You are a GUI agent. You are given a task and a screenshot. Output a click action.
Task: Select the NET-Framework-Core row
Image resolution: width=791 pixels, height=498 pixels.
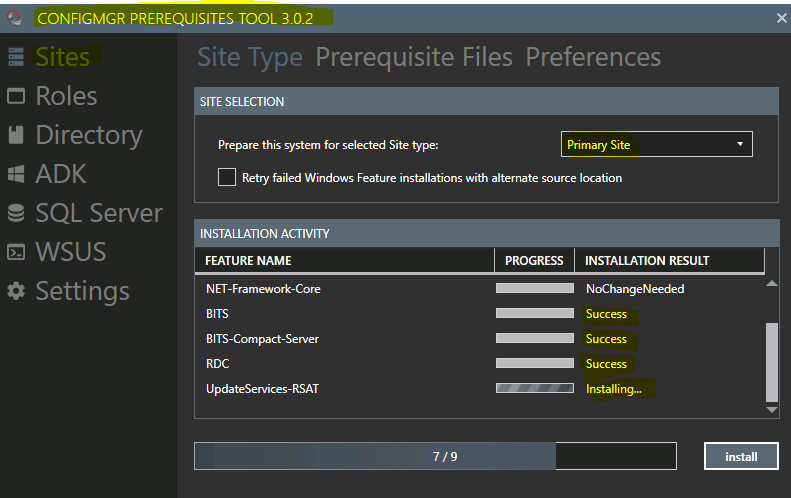coord(480,289)
